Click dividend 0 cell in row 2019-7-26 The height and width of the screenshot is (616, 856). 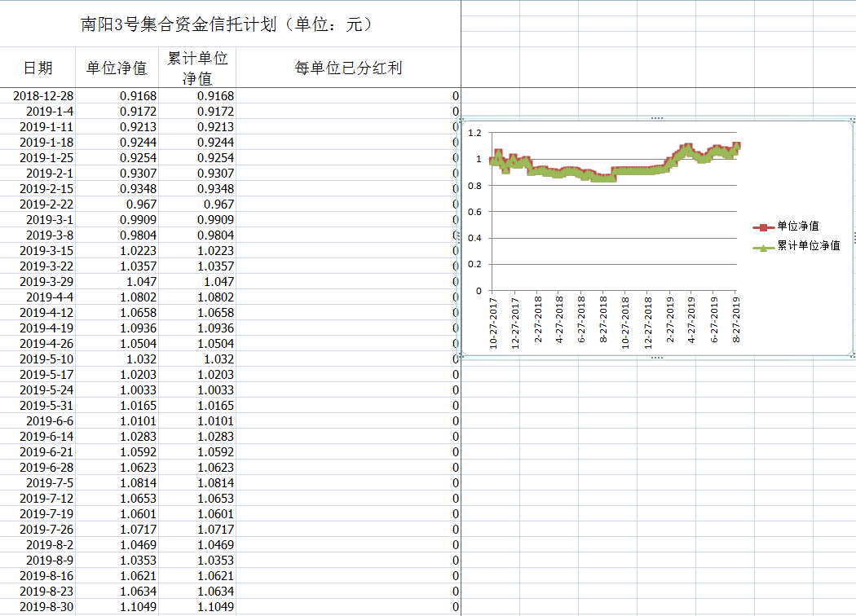click(x=348, y=530)
